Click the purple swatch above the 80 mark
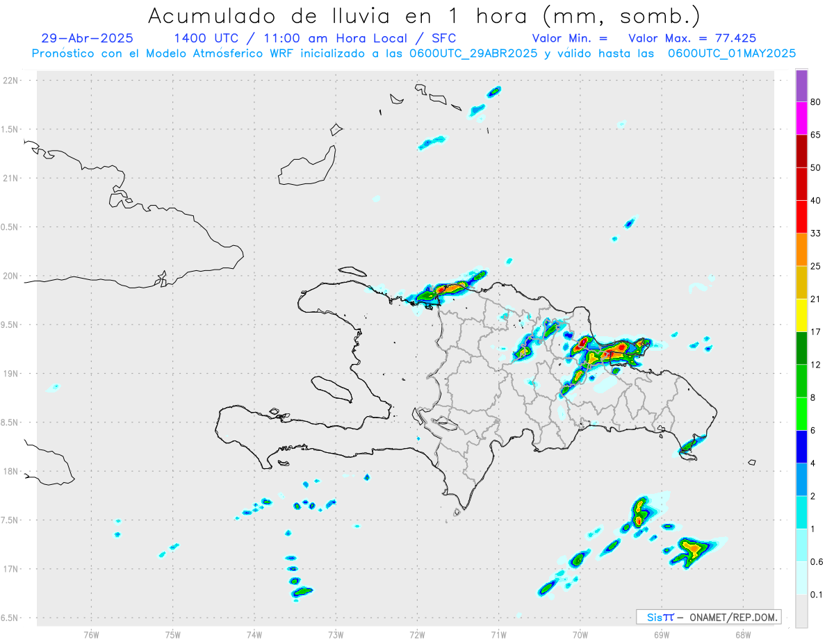 801,86
